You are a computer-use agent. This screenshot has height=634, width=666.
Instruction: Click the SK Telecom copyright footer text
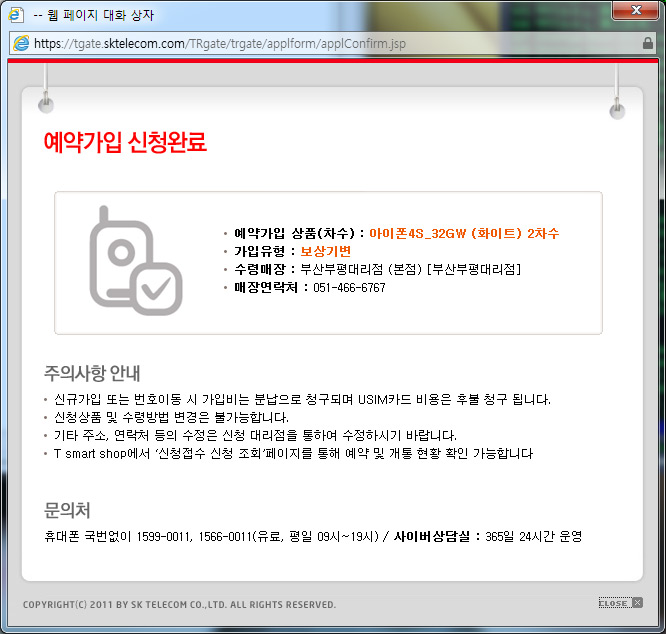pos(179,604)
